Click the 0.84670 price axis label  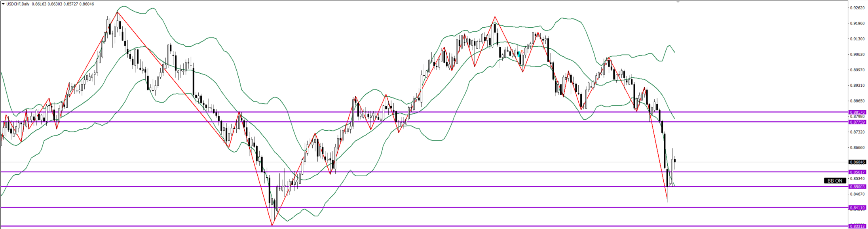pos(857,194)
